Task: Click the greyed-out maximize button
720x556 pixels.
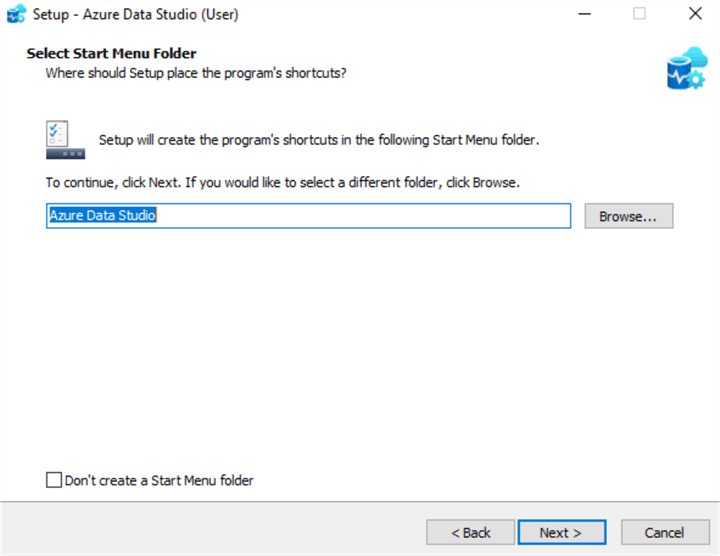Action: coord(639,15)
